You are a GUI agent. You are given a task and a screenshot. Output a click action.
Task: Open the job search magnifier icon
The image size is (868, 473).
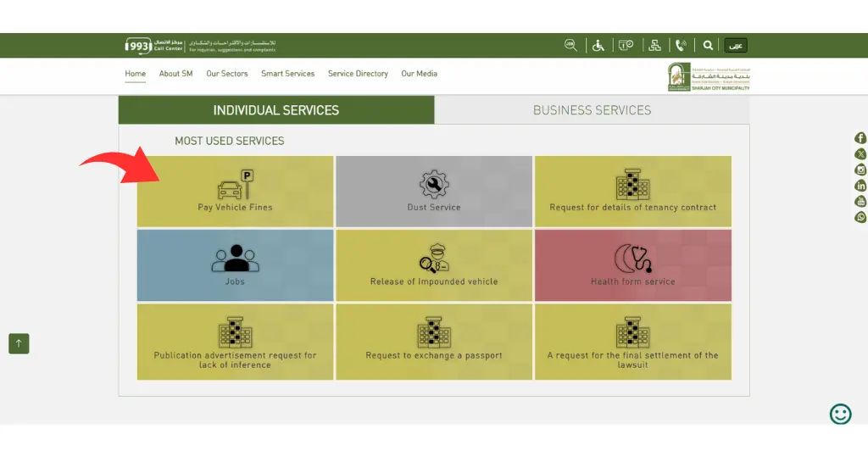[570, 46]
